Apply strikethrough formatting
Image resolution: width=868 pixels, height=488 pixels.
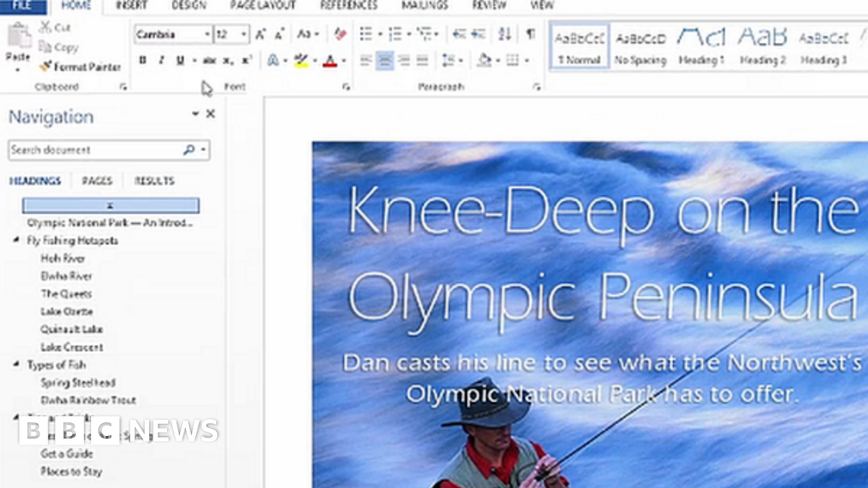coord(208,60)
